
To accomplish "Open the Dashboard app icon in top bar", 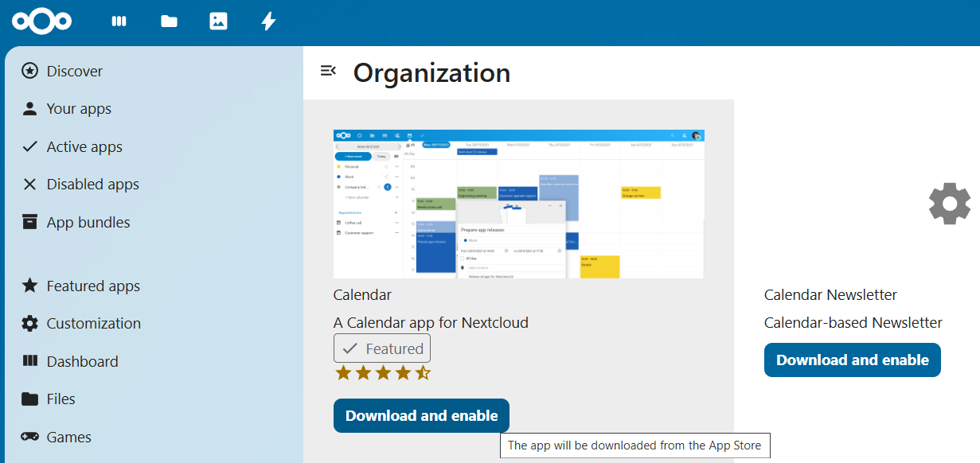I will pos(119,21).
